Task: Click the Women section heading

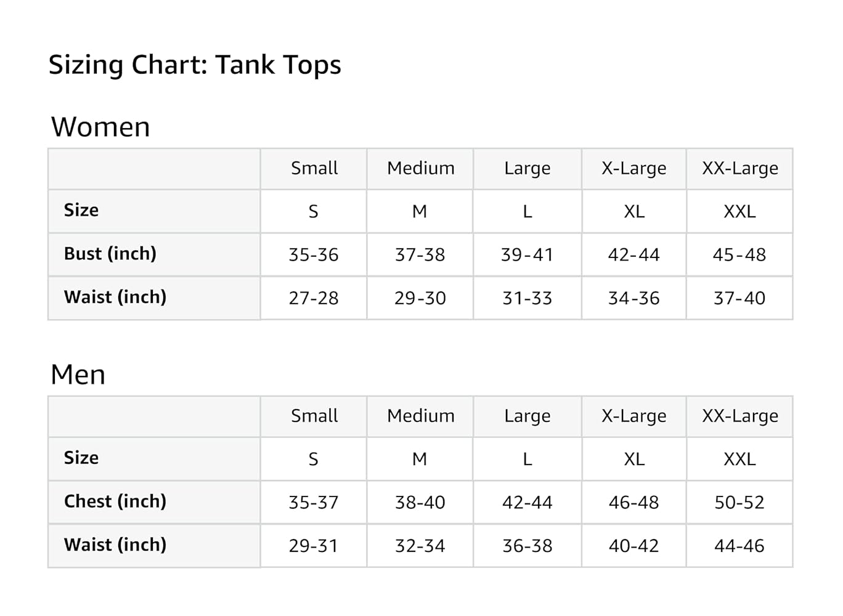Action: click(100, 128)
